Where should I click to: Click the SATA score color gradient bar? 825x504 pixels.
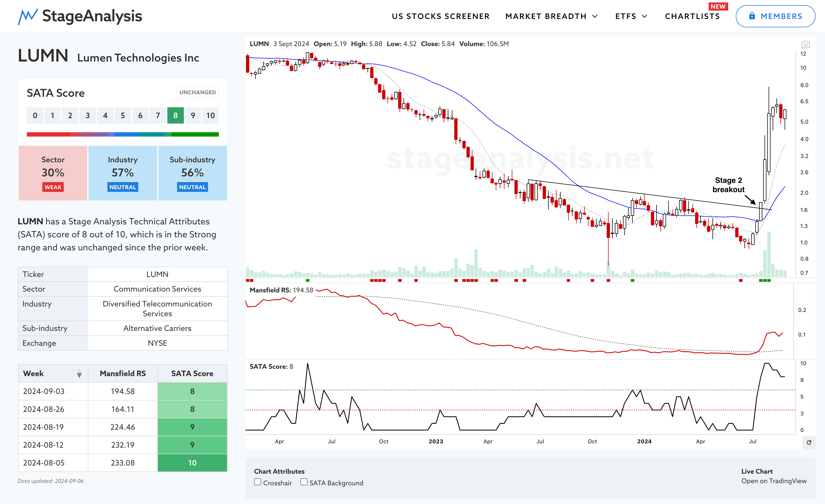coord(123,134)
